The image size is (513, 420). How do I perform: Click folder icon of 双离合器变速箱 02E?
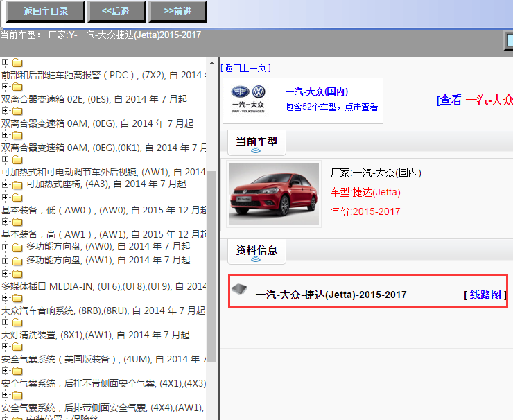(x=17, y=87)
